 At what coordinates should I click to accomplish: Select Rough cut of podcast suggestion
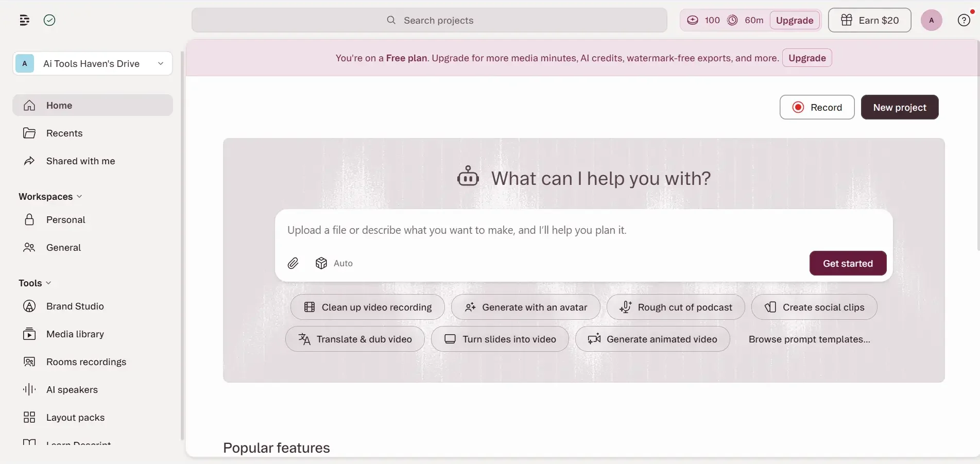676,307
